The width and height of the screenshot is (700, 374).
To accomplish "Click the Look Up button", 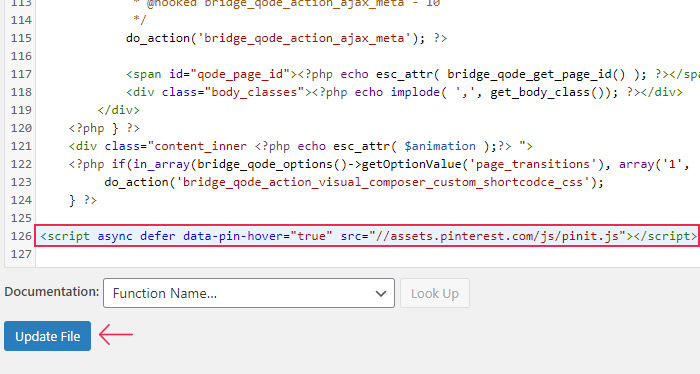I will 435,293.
